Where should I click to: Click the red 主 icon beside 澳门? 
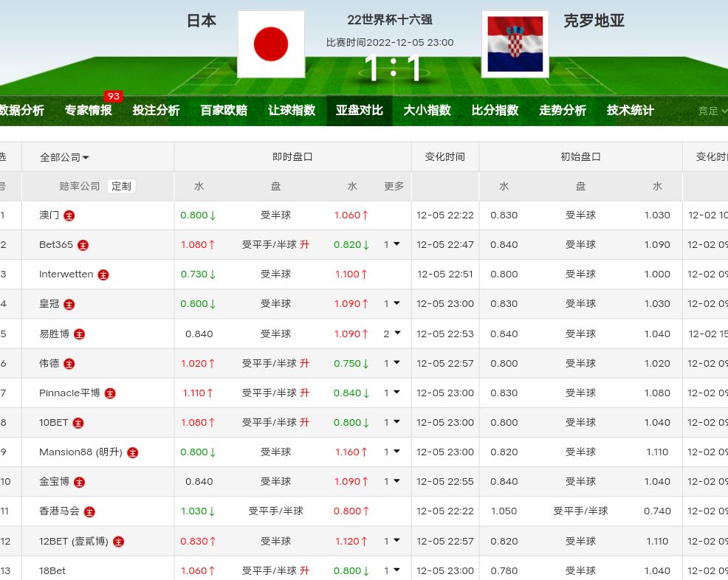coord(69,215)
